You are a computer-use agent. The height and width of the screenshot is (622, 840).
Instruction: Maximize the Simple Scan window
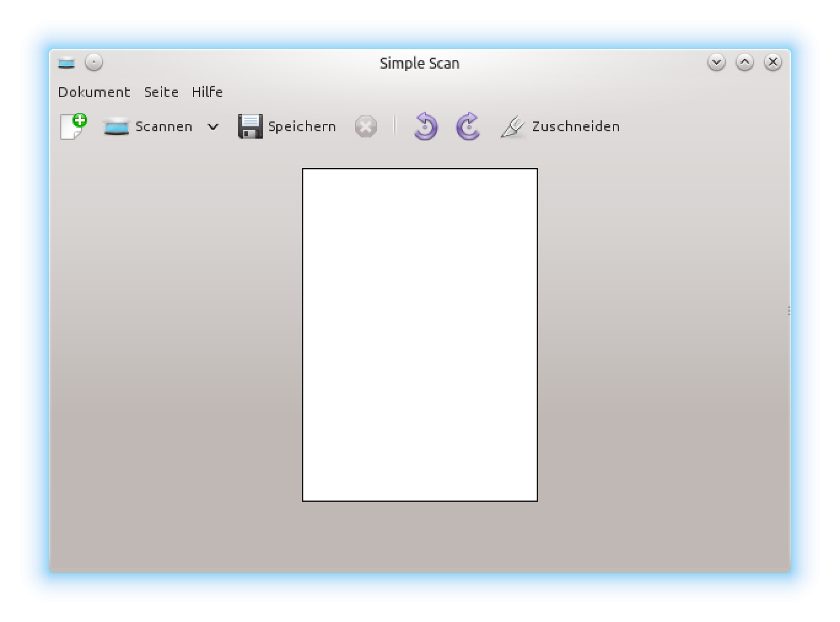(x=744, y=63)
